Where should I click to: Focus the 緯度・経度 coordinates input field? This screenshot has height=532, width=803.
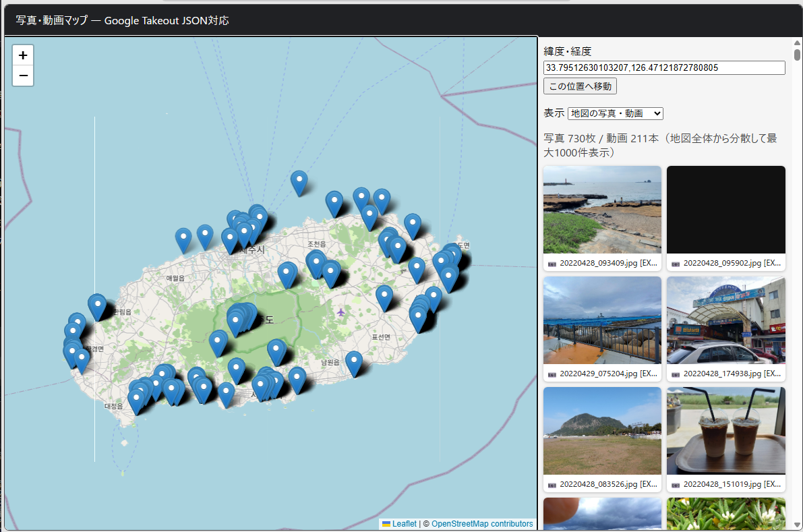[663, 67]
